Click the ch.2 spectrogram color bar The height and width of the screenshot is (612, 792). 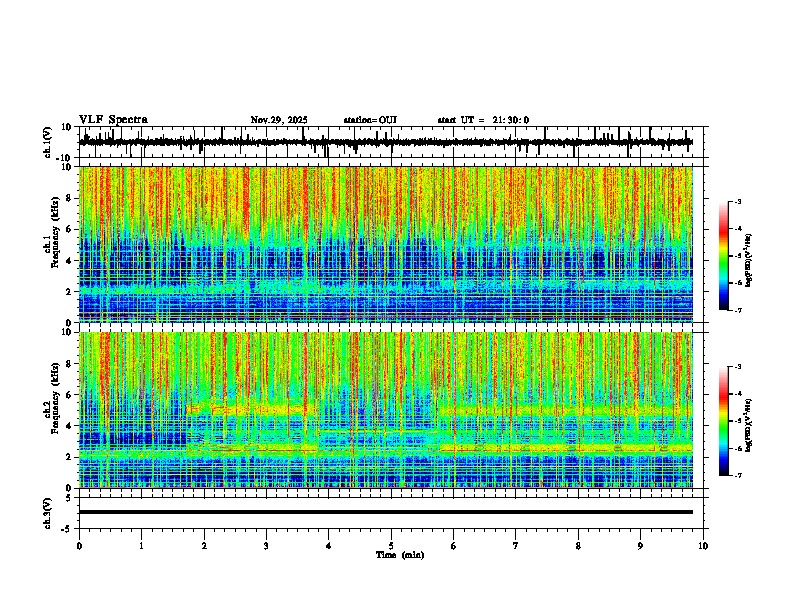point(724,421)
